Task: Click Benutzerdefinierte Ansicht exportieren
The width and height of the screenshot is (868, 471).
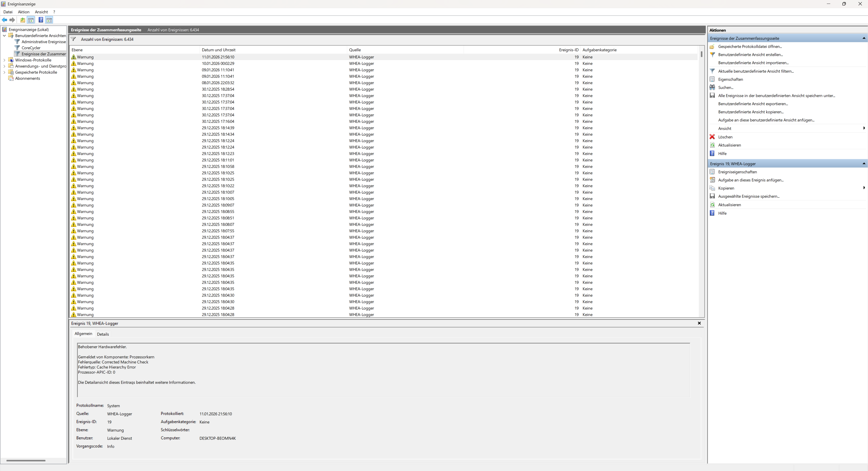Action: [x=753, y=104]
